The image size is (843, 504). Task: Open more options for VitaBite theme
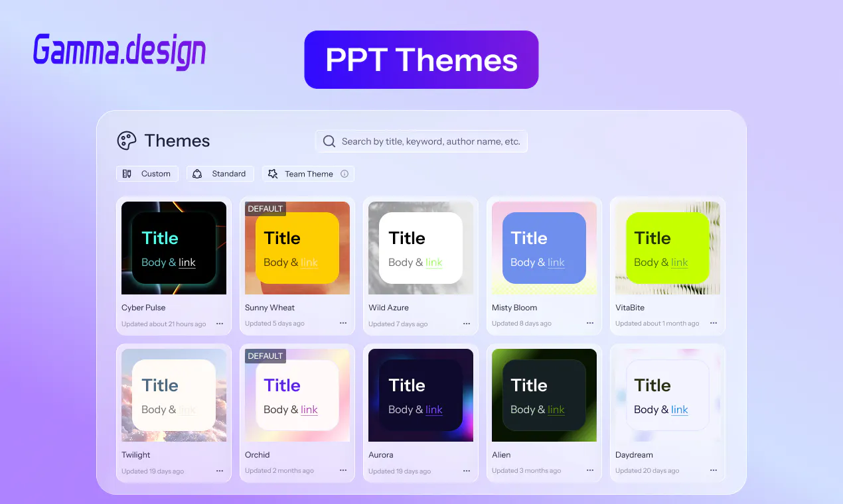(714, 324)
